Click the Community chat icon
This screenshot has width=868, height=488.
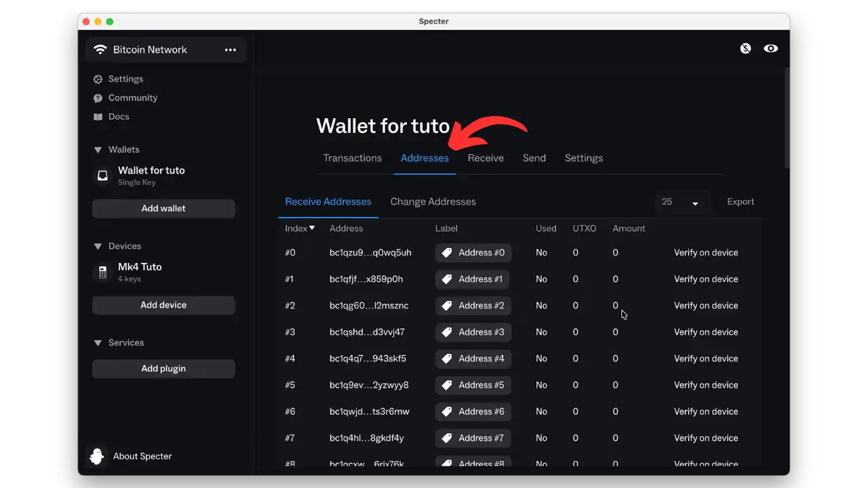point(98,98)
